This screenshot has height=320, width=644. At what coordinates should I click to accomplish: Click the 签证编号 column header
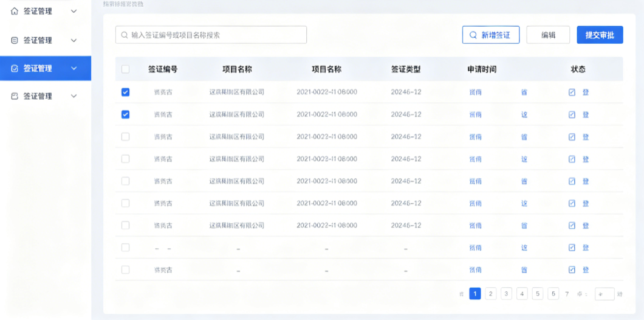[163, 69]
